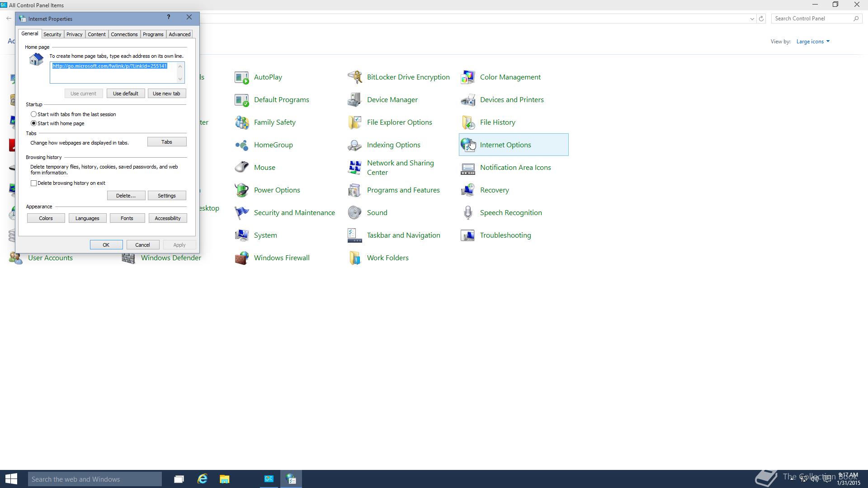Open the Work Folders icon
Screen dimensions: 868x488
pyautogui.click(x=355, y=258)
